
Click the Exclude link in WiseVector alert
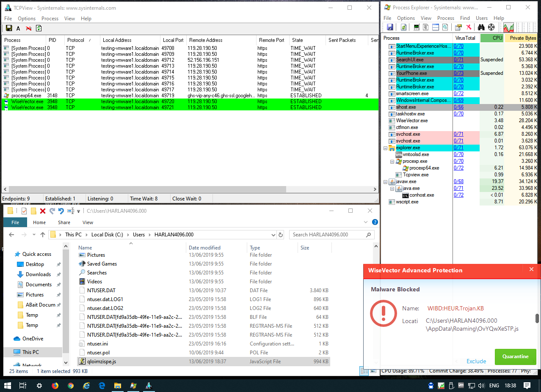[476, 361]
